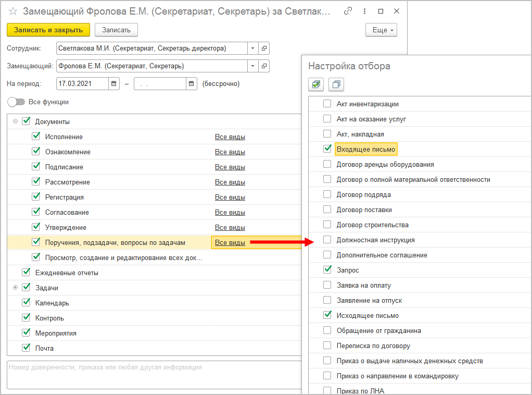
Task: Click the open-form icon beside Замещающий field
Action: point(264,66)
